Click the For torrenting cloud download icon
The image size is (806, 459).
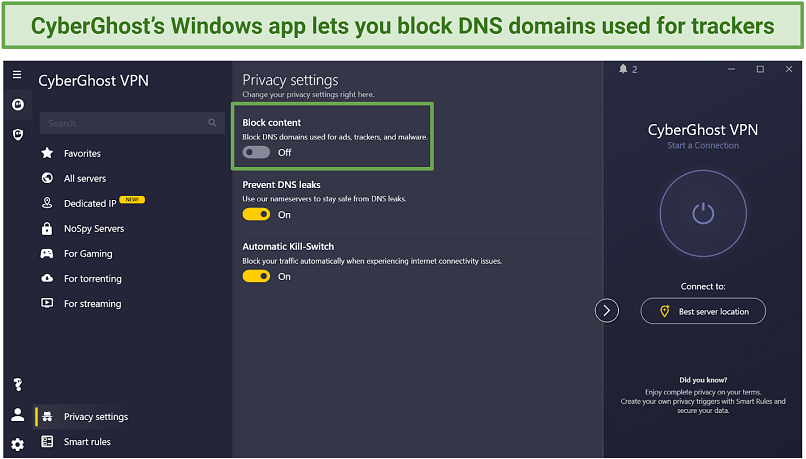[x=47, y=278]
